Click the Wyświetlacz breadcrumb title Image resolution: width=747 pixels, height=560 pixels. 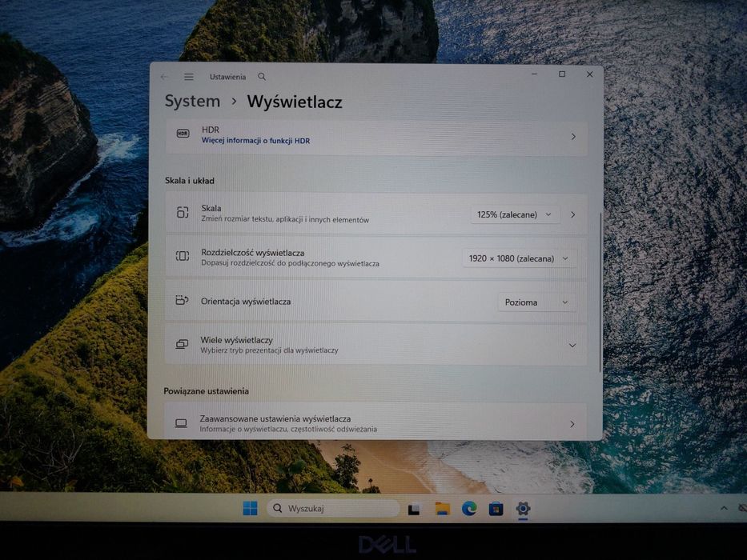click(x=295, y=102)
